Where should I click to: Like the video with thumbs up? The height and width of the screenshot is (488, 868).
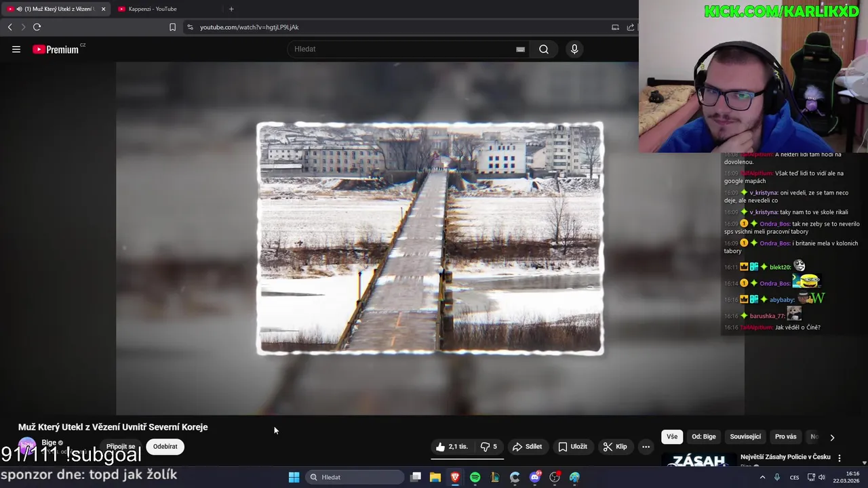452,447
